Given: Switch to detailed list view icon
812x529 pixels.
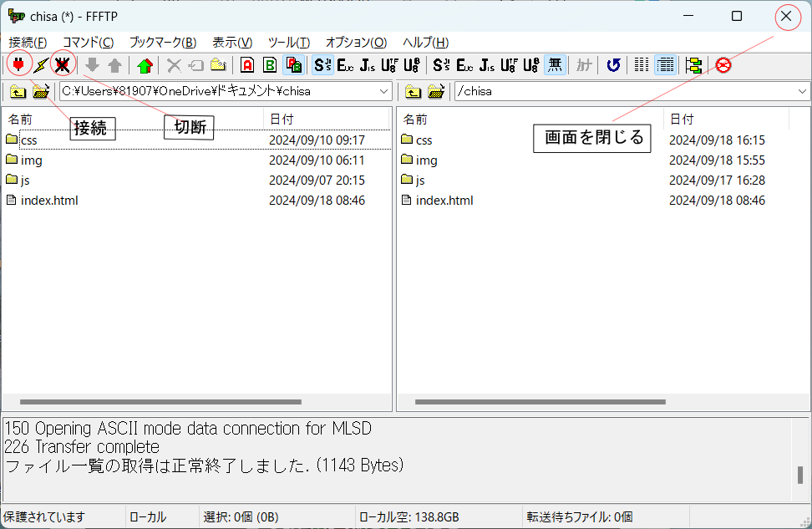Looking at the screenshot, I should click(x=666, y=64).
